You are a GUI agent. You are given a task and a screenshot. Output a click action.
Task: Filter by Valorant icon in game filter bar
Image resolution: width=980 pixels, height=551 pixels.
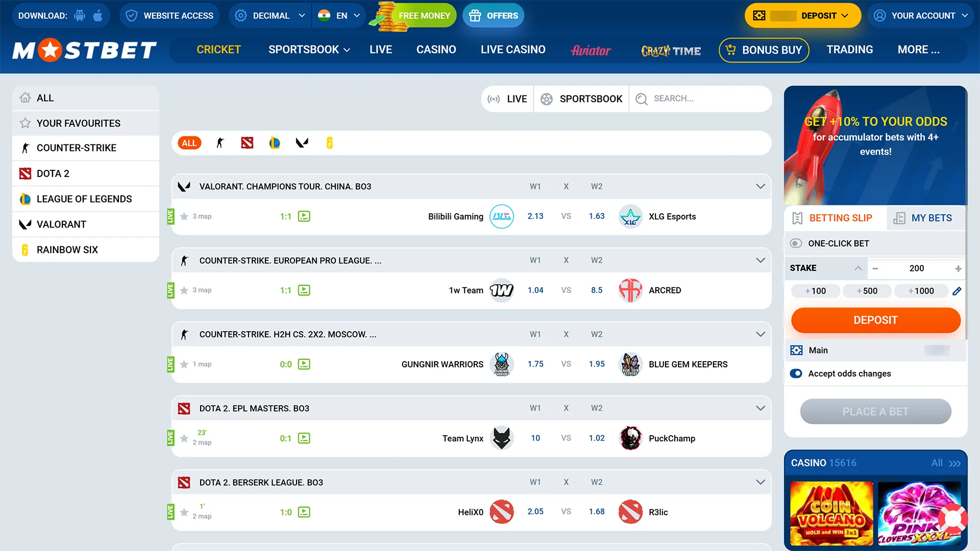point(302,143)
